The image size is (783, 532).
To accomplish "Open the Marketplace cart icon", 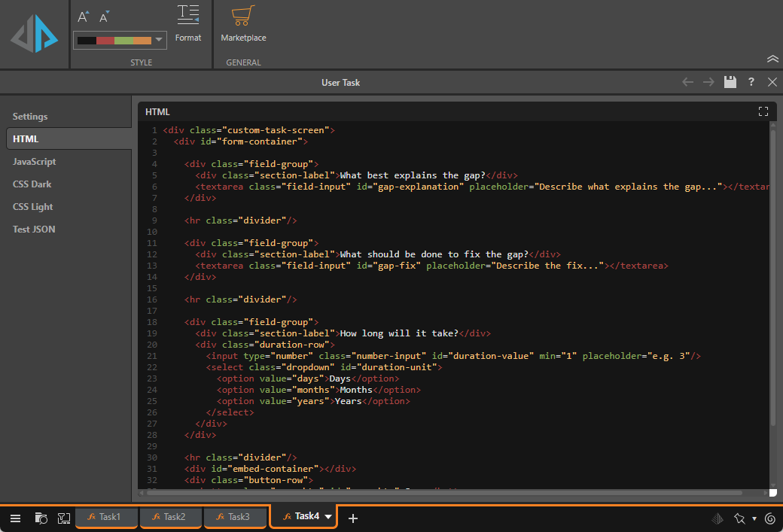I will [242, 16].
